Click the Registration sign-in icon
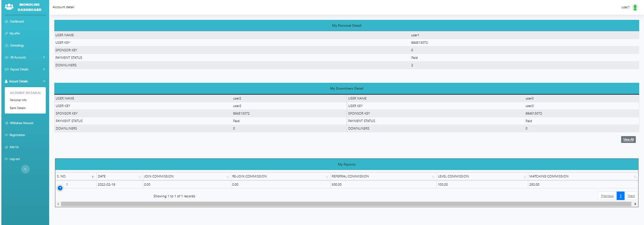 [x=6, y=135]
